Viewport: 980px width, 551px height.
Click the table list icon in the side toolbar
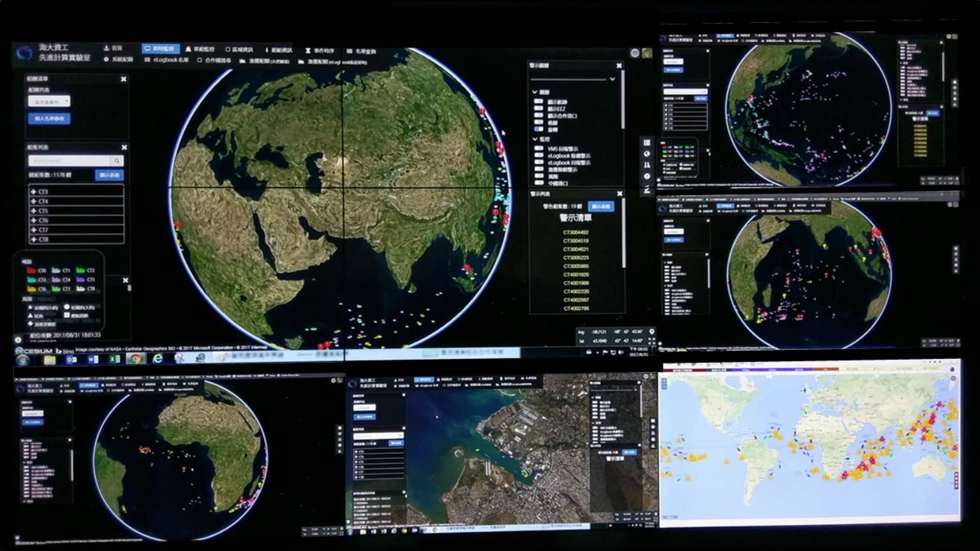647,142
